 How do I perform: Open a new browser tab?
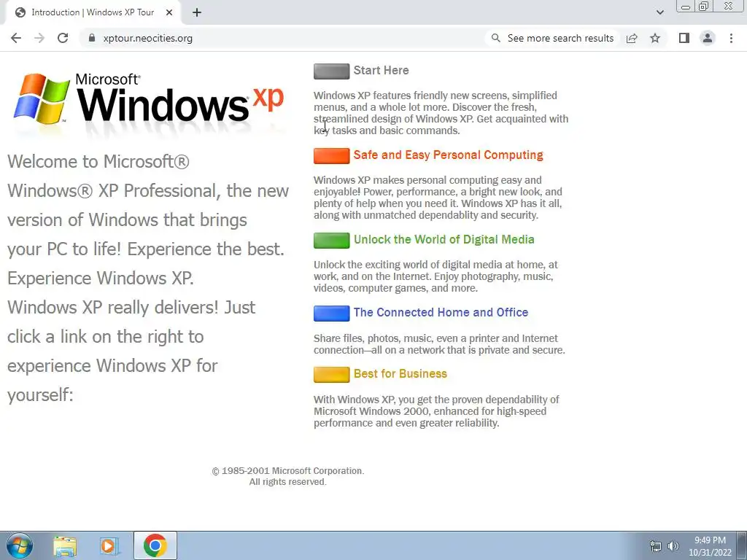pos(197,13)
